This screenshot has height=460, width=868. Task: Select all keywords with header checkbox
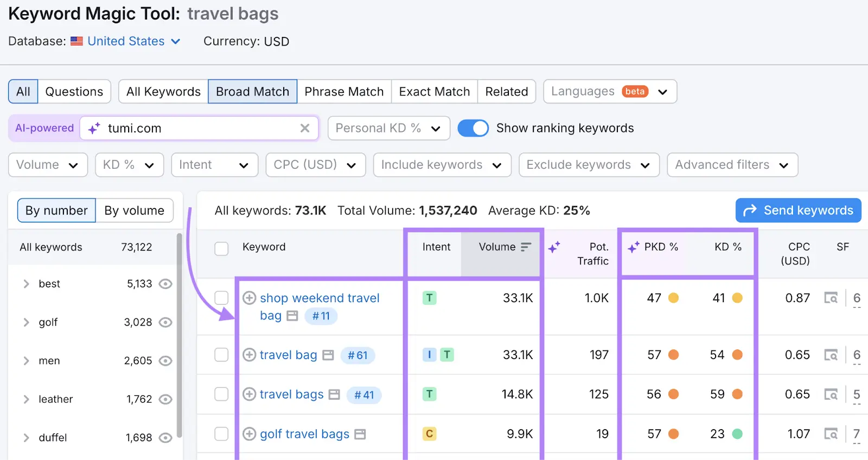click(x=221, y=249)
